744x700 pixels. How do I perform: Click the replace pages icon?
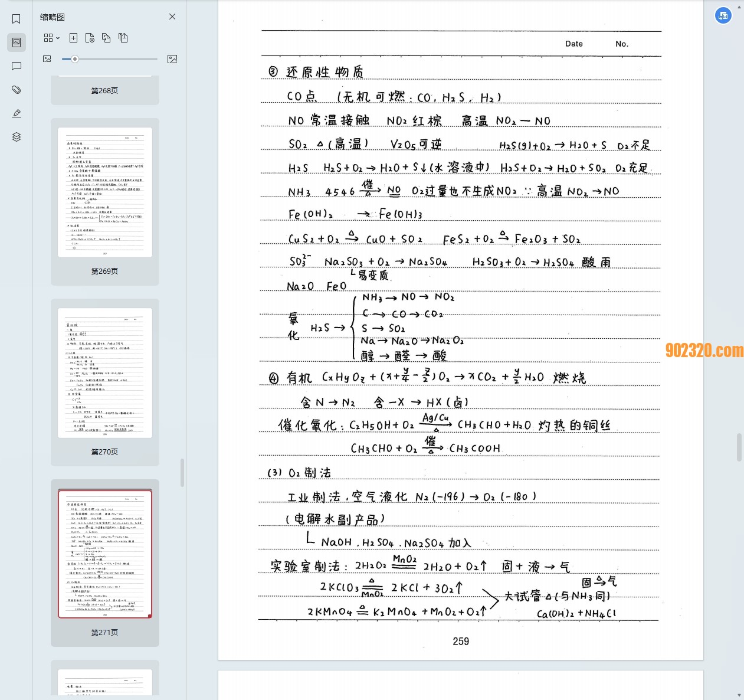(x=106, y=38)
